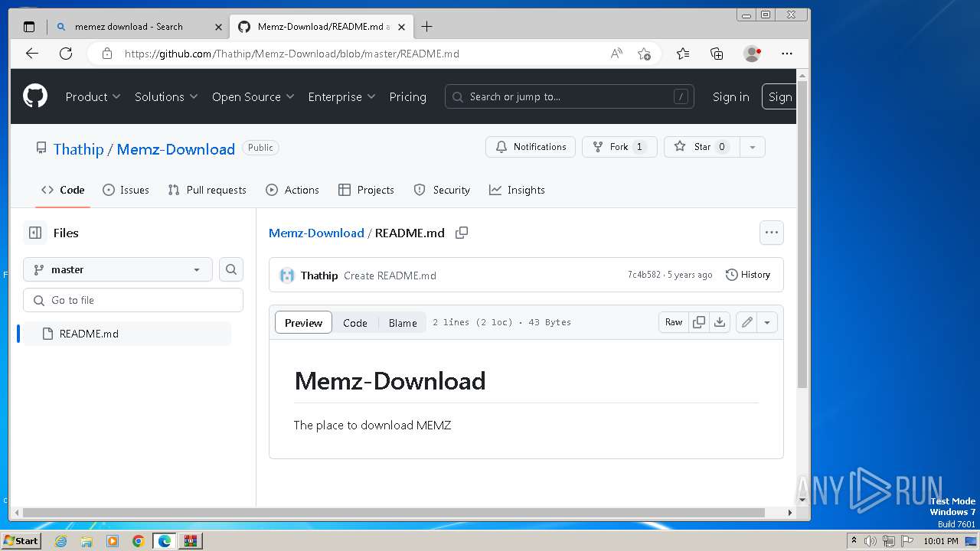Click the Thathip avatar image
The height and width of the screenshot is (551, 980).
pos(287,275)
